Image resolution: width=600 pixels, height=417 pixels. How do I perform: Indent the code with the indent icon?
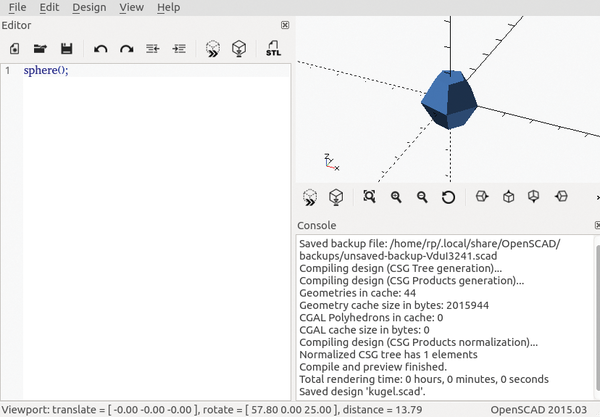(x=179, y=48)
